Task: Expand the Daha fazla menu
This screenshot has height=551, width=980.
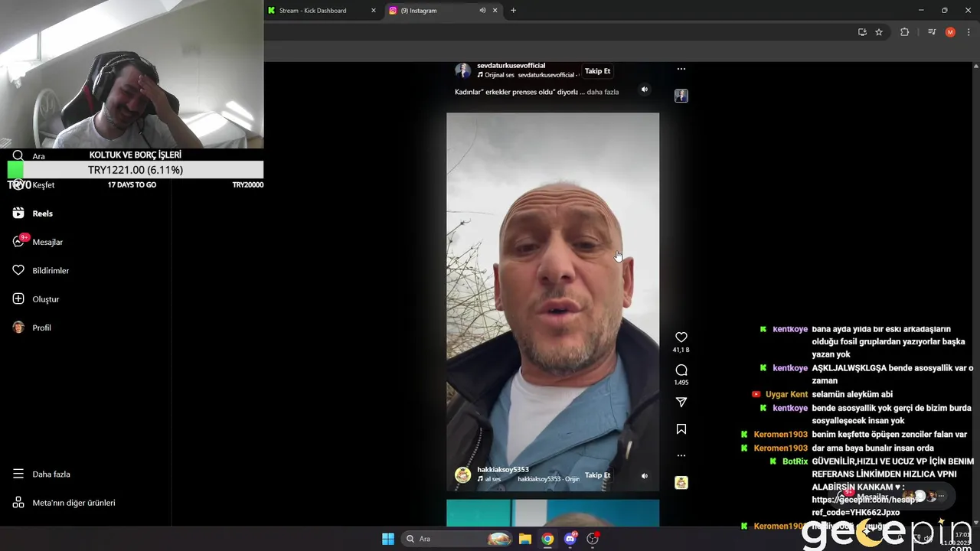Action: 41,474
